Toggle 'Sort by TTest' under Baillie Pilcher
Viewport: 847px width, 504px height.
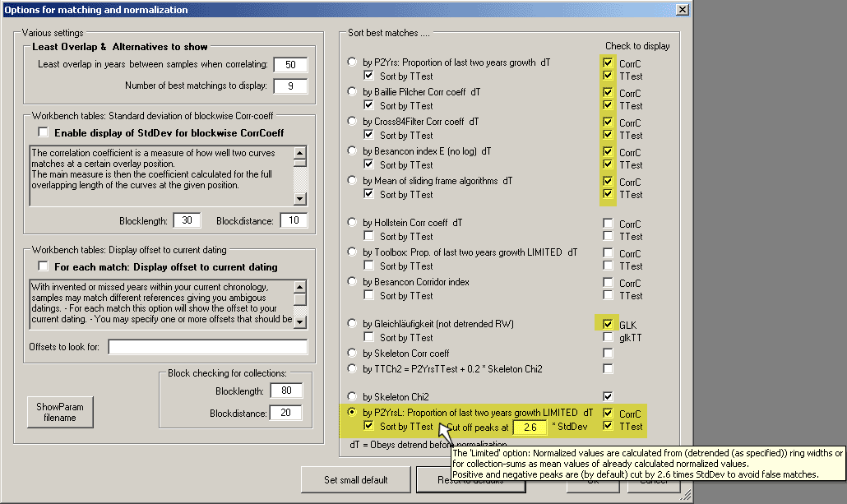369,105
